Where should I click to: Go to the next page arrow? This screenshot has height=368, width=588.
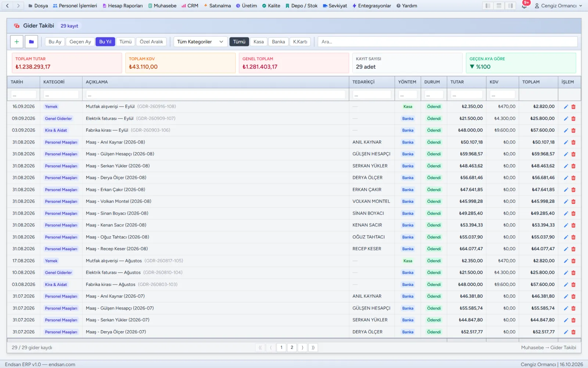303,347
